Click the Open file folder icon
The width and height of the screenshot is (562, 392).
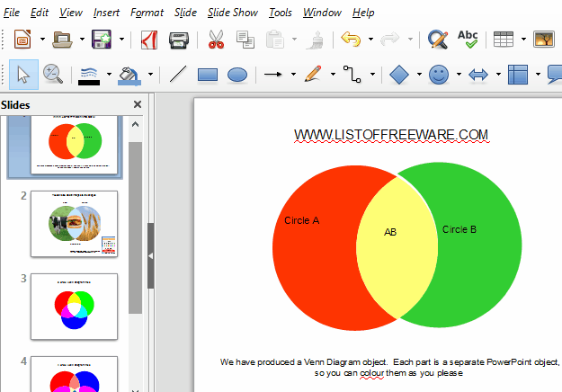coord(62,39)
